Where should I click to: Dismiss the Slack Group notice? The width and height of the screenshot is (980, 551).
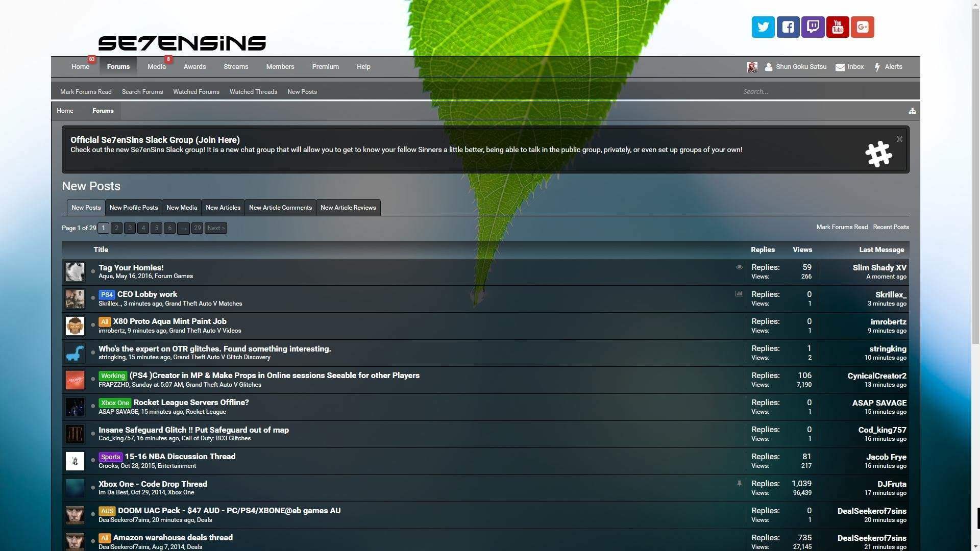click(899, 139)
